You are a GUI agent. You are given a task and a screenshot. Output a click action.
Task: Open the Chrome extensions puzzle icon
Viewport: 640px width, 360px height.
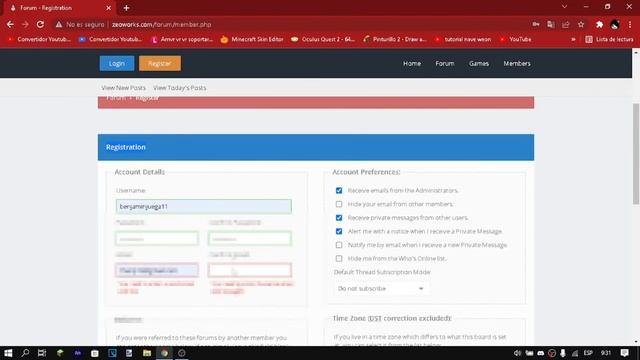click(x=599, y=24)
